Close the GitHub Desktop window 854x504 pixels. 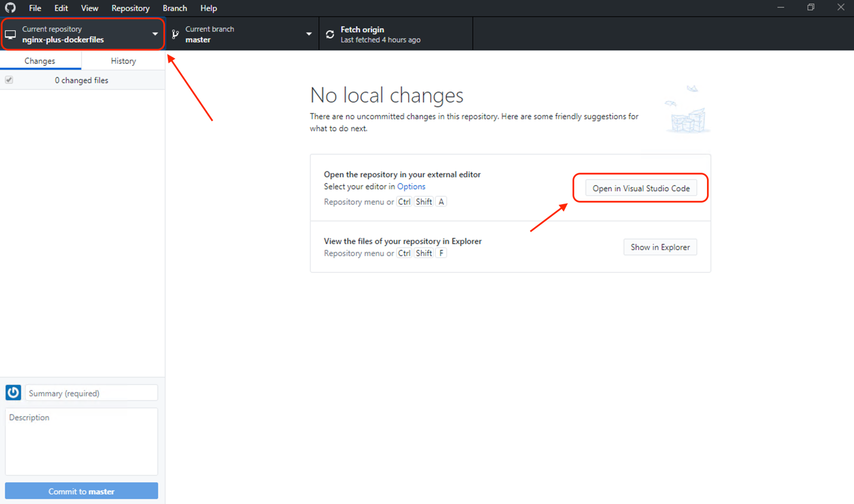(840, 7)
